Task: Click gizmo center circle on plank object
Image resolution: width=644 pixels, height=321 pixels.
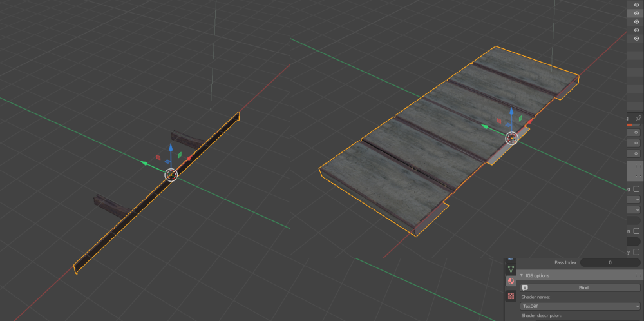Action: (x=511, y=138)
